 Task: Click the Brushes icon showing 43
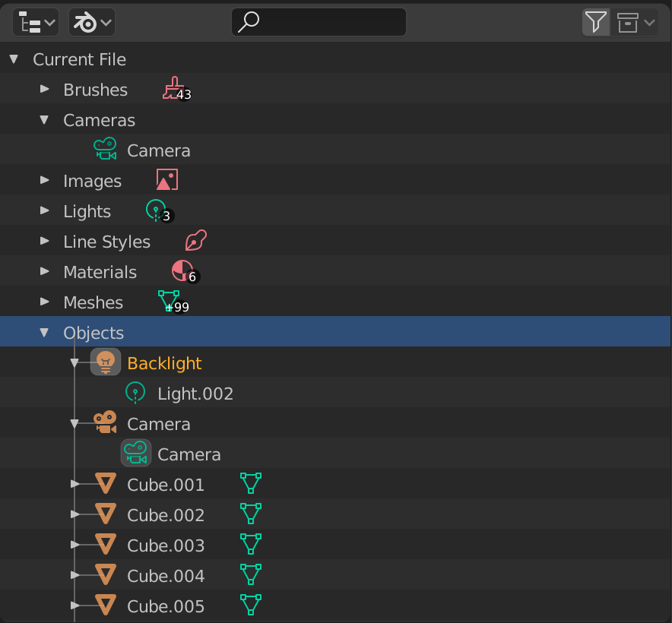(176, 89)
